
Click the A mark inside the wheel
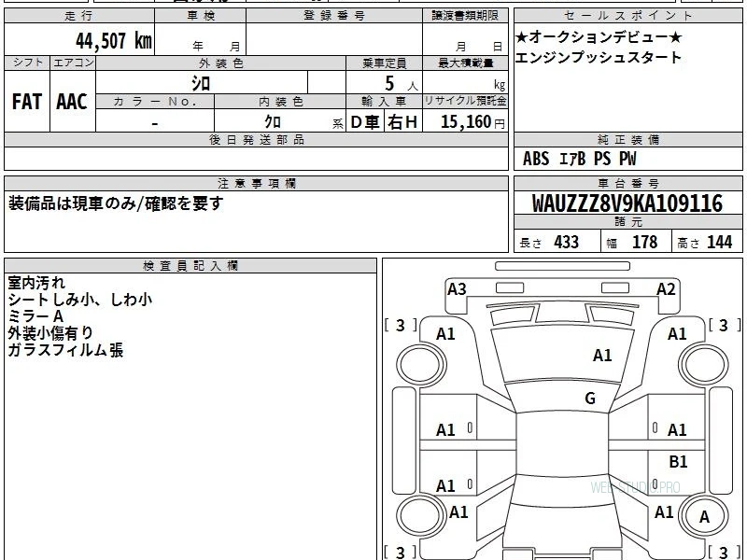(x=704, y=517)
